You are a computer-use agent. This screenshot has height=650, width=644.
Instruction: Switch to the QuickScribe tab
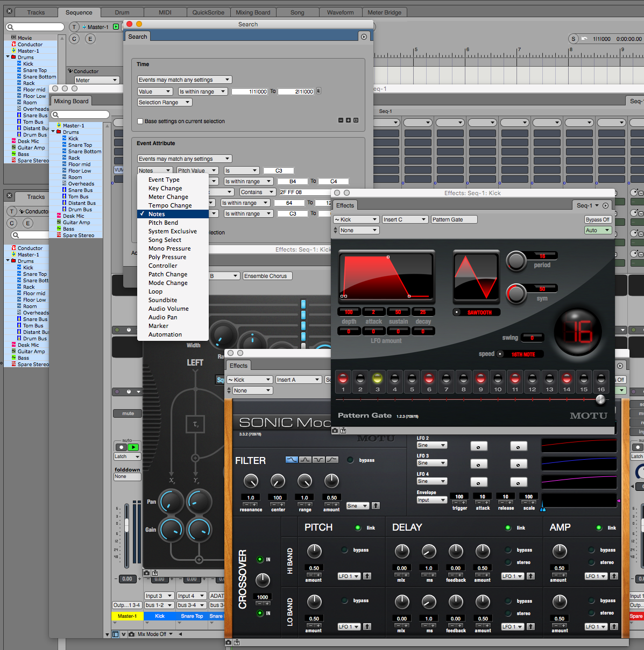pyautogui.click(x=208, y=12)
